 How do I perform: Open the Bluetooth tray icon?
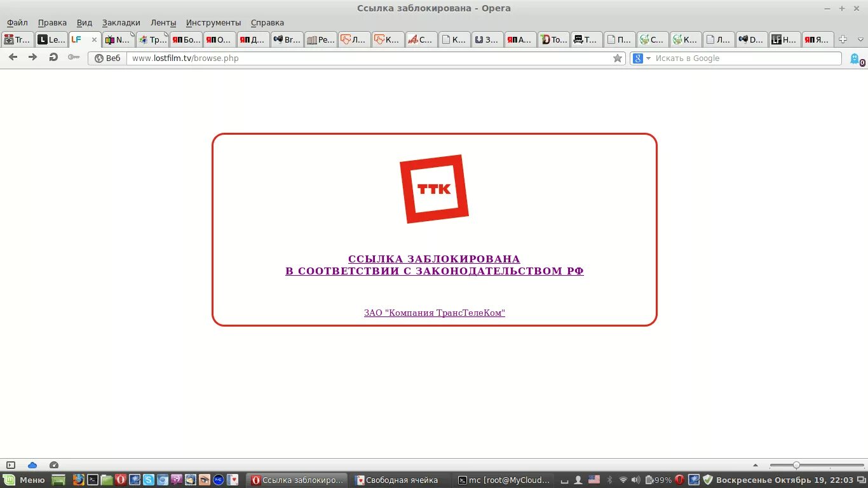point(609,480)
